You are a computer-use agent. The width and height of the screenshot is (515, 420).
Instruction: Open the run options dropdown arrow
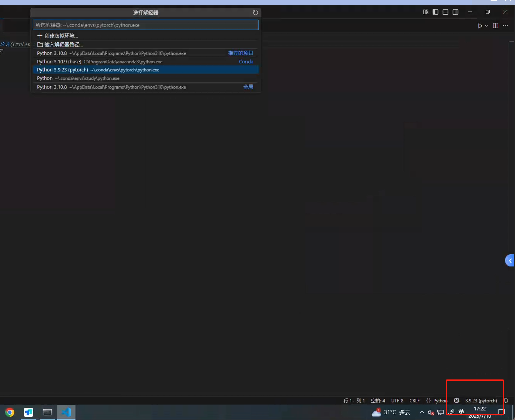[x=486, y=26]
